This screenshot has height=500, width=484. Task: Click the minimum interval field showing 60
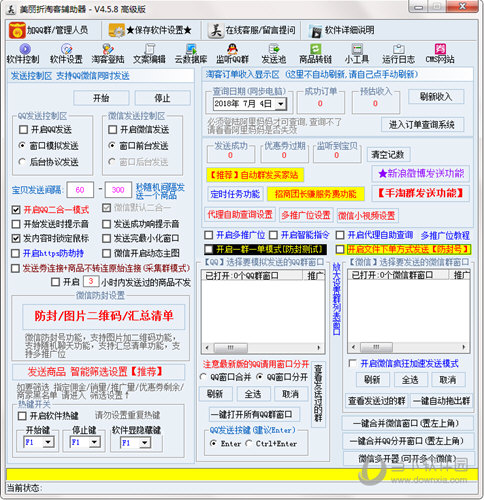tap(80, 190)
